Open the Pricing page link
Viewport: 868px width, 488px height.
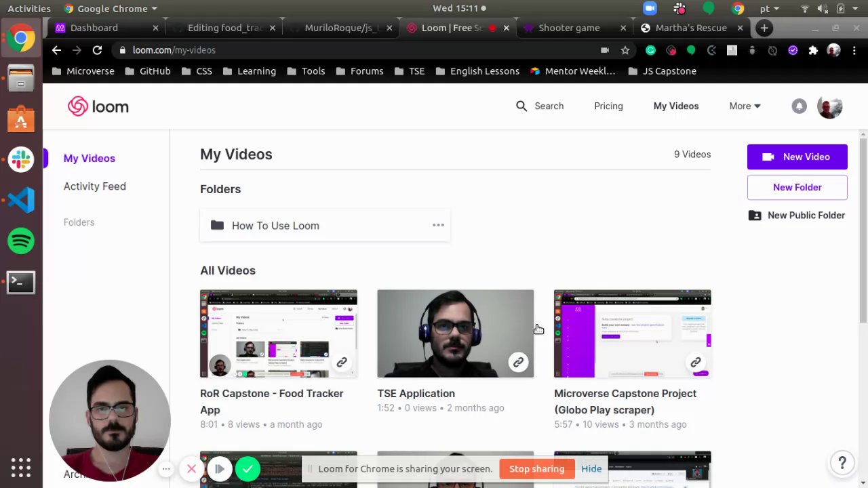(608, 106)
